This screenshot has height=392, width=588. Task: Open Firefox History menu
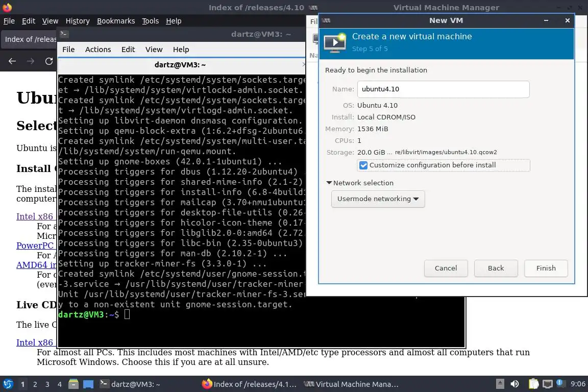point(77,21)
